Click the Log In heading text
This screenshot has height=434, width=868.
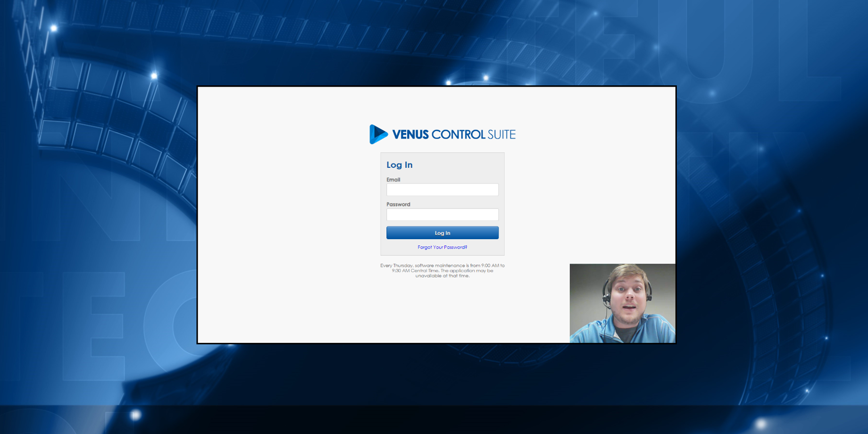[x=399, y=165]
